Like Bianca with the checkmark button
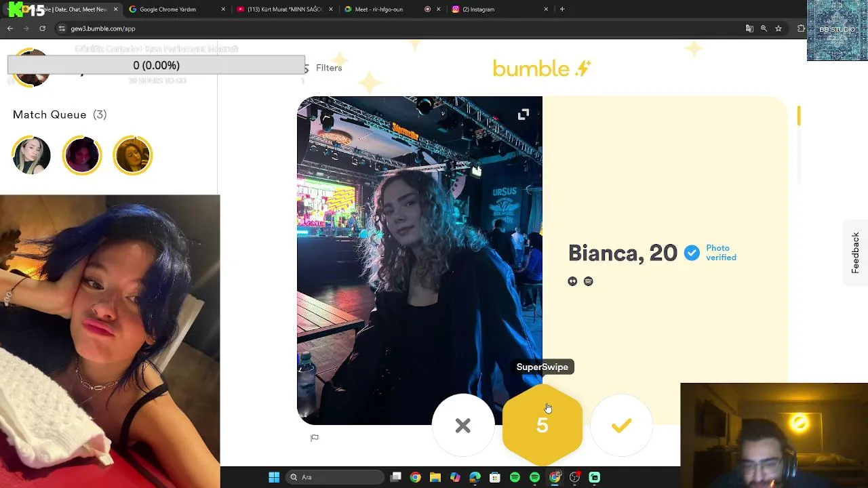 621,425
